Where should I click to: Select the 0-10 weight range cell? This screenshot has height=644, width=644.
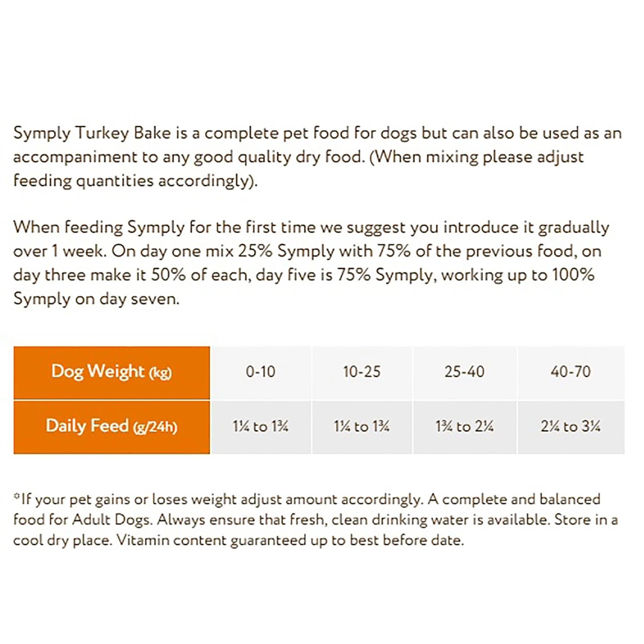[261, 372]
